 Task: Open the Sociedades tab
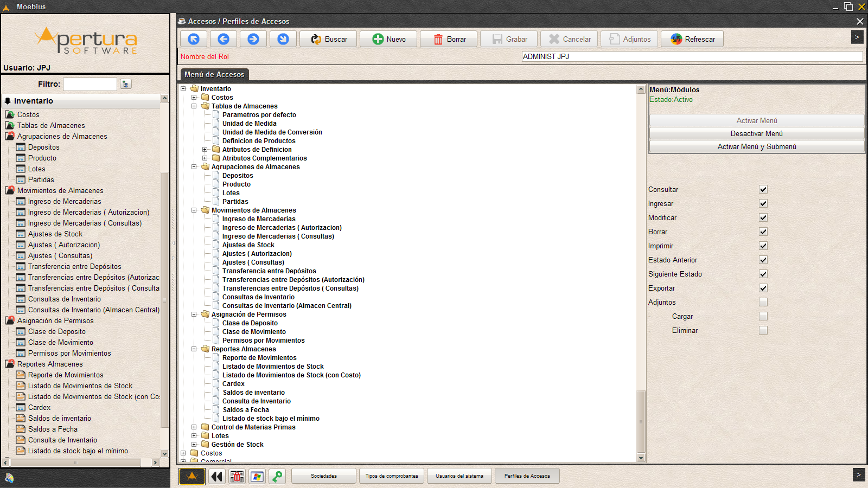coord(324,476)
